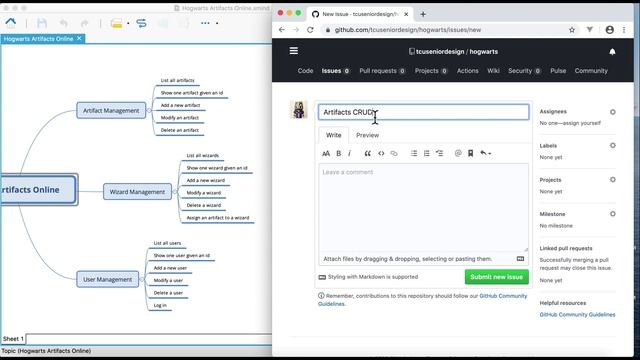Insert a link with the link icon
This screenshot has width=640, height=360.
coord(394,153)
